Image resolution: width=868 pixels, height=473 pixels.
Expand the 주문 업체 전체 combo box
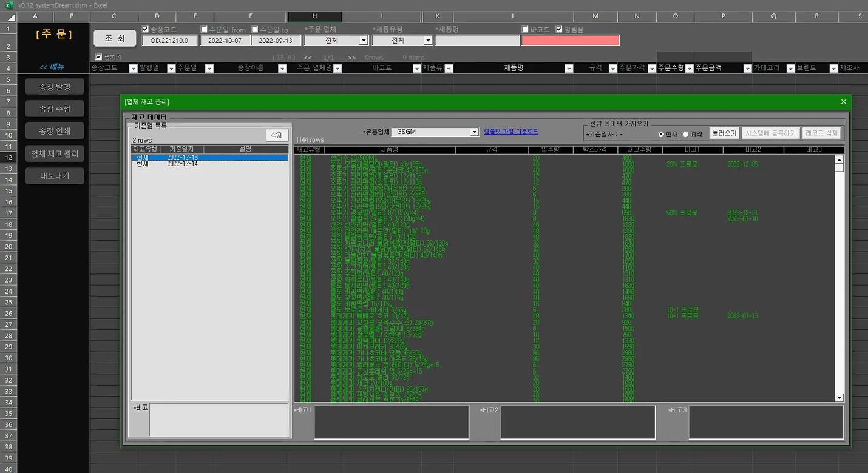click(x=364, y=41)
